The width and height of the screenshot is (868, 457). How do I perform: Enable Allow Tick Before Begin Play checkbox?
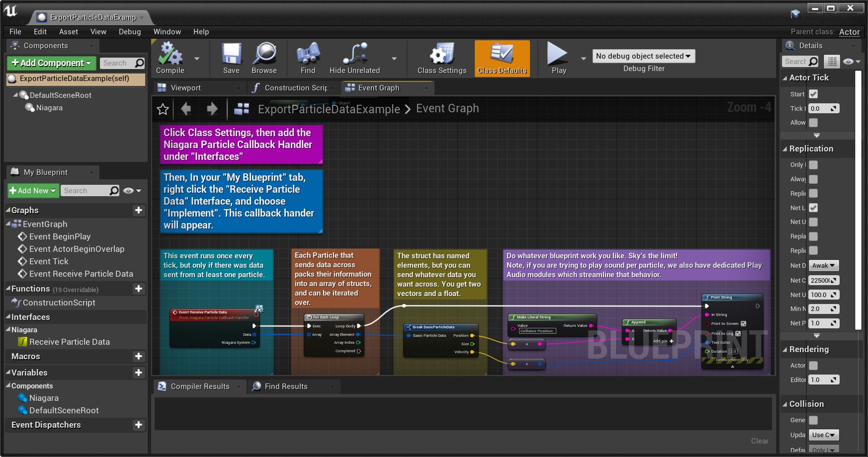click(x=813, y=123)
